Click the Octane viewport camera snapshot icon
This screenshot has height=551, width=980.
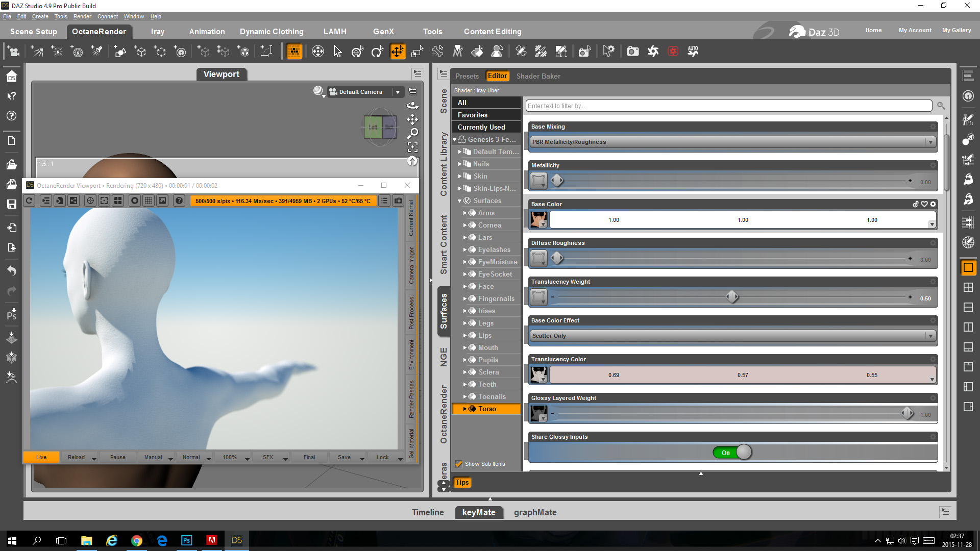[398, 201]
